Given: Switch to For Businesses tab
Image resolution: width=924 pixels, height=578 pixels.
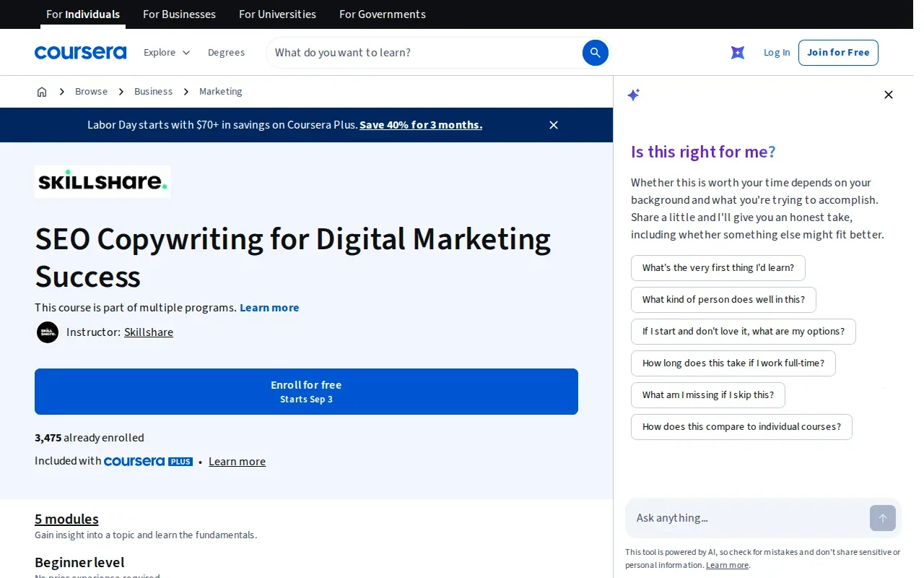Looking at the screenshot, I should click(179, 14).
